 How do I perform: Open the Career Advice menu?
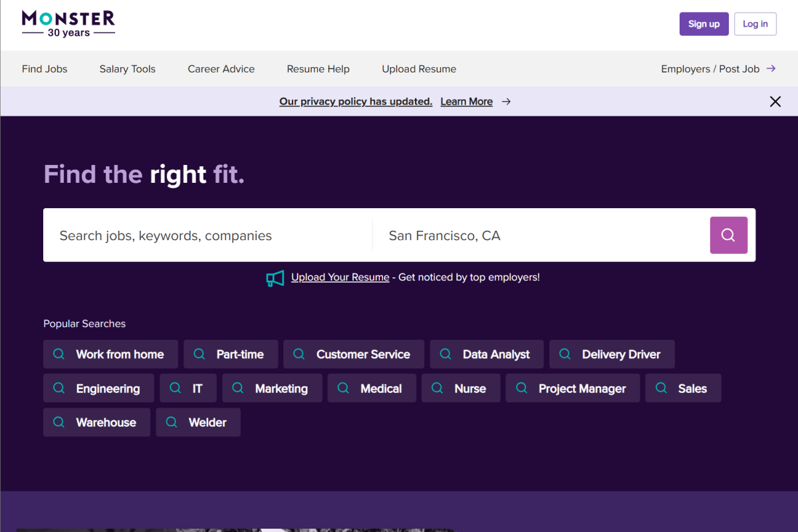pos(221,68)
